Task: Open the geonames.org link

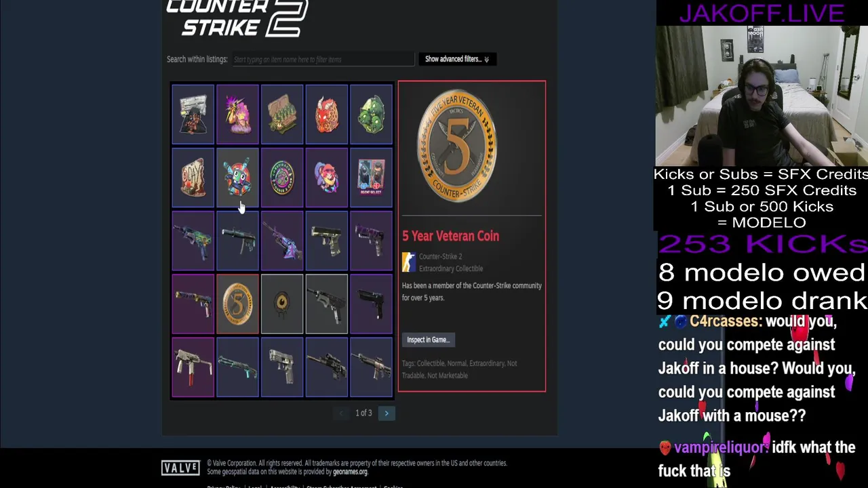Action: (350, 472)
